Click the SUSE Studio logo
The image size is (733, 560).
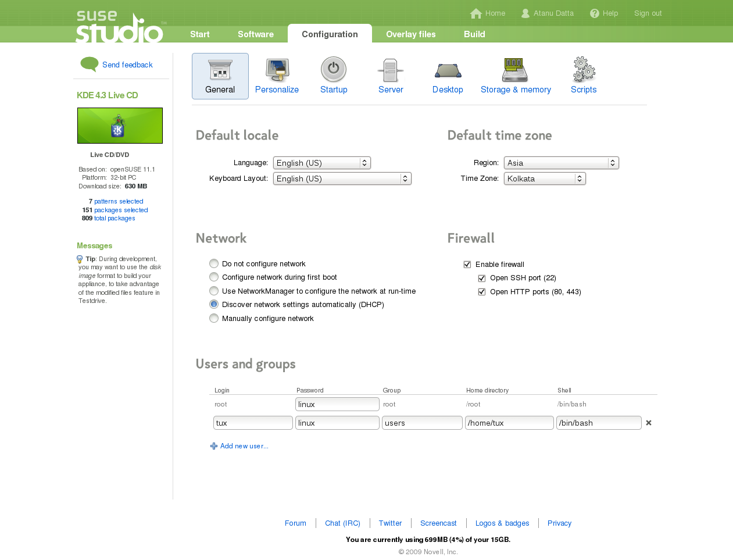click(x=119, y=27)
